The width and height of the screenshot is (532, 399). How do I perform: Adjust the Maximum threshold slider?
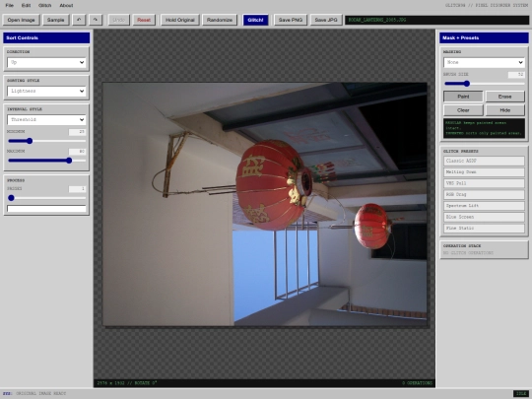point(46,161)
